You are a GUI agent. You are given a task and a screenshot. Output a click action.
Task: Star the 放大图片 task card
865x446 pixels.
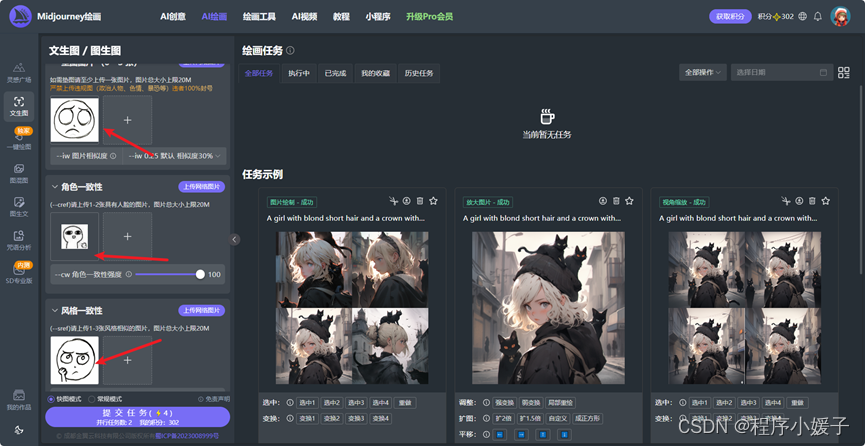[629, 201]
